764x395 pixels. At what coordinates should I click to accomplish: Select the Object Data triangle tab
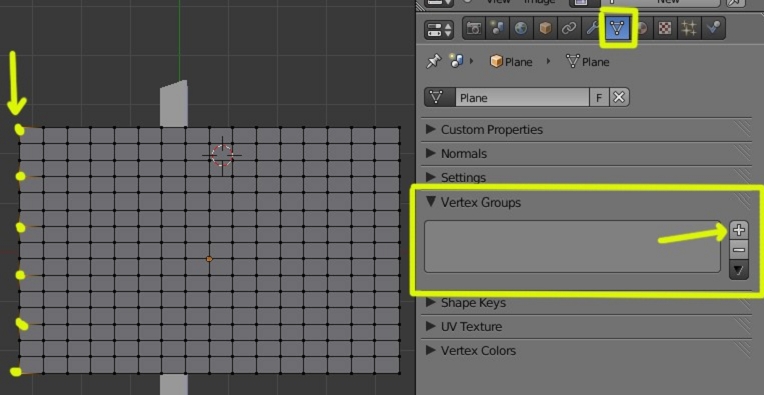617,29
